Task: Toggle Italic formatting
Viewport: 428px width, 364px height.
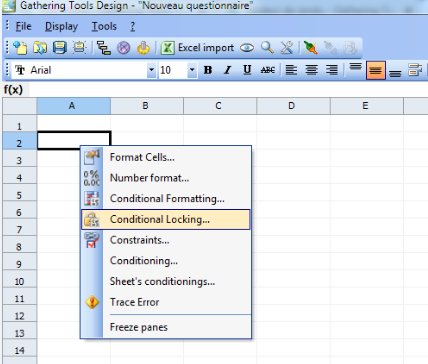Action: pos(227,70)
